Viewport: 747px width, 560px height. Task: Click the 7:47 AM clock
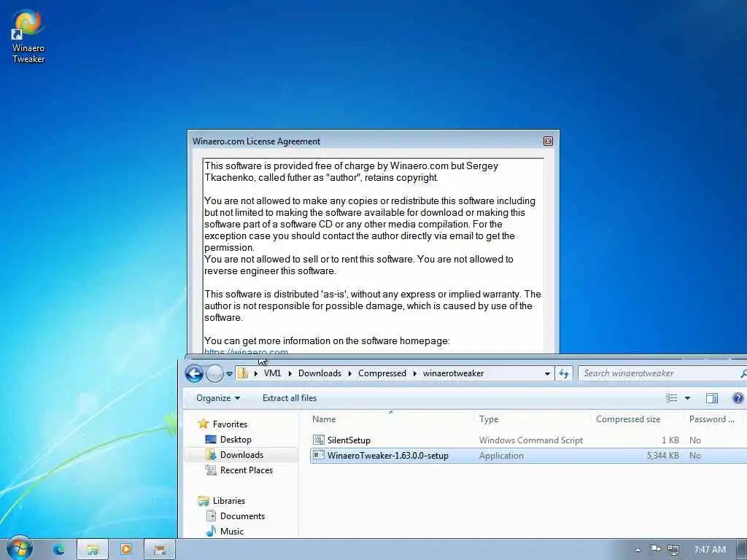[x=709, y=550]
